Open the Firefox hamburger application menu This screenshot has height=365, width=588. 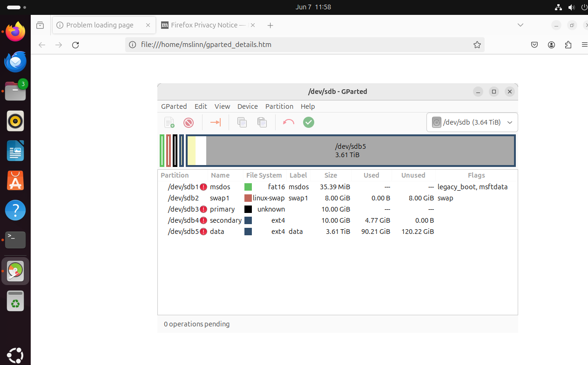coord(584,45)
